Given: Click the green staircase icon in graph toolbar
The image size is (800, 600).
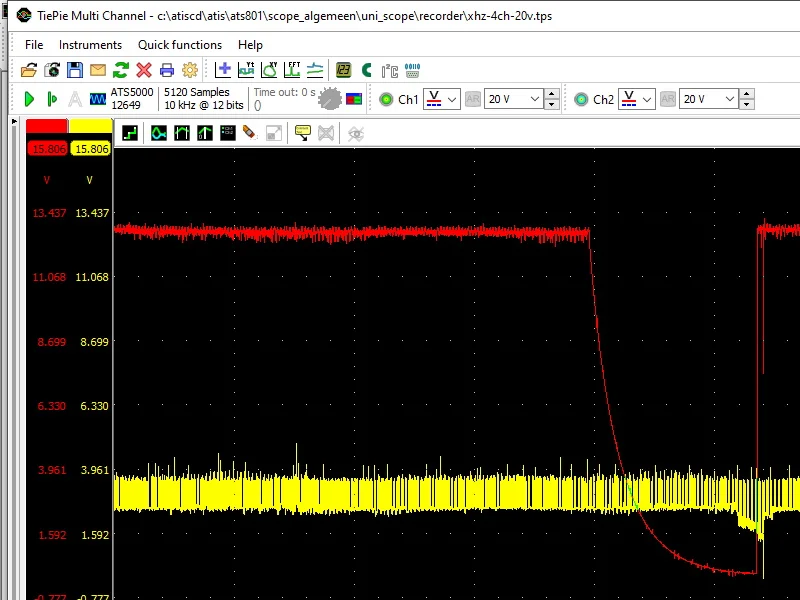Looking at the screenshot, I should click(x=130, y=134).
